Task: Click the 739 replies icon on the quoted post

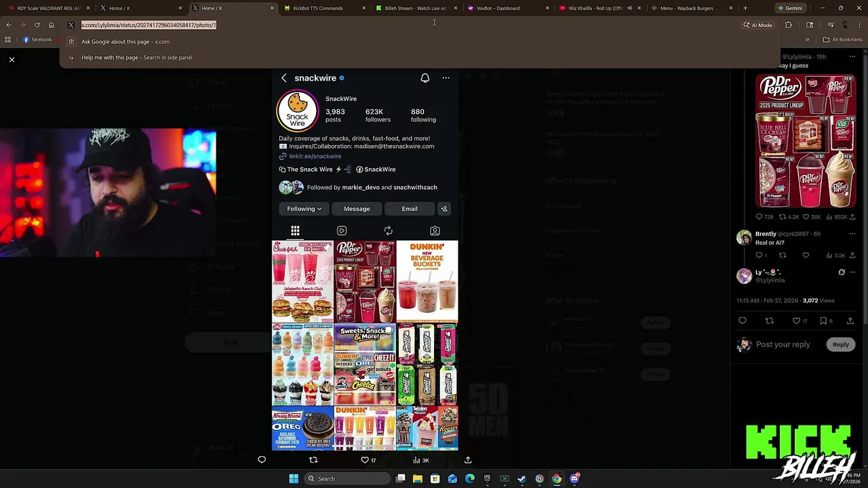Action: (759, 217)
